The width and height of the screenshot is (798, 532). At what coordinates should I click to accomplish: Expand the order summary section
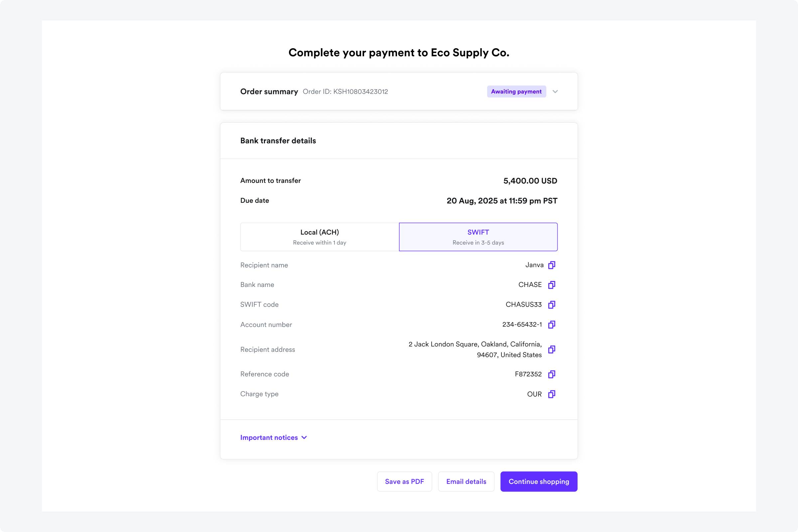point(555,92)
